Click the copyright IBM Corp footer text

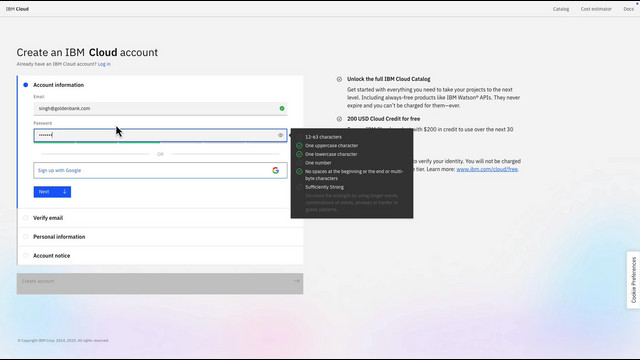[63, 340]
